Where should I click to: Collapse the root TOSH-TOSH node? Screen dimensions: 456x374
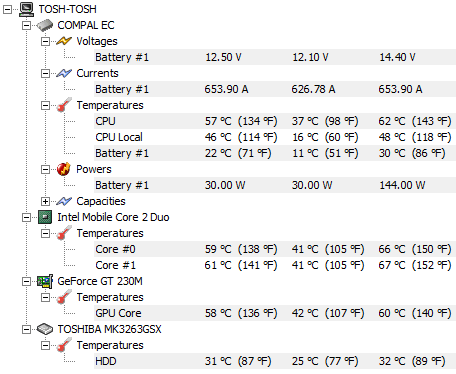(7, 9)
